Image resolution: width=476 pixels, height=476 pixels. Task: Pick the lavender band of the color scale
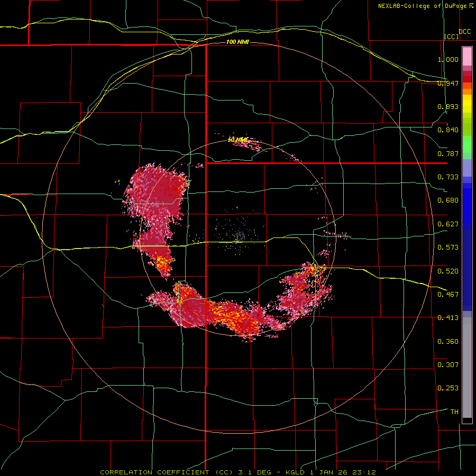point(467,168)
